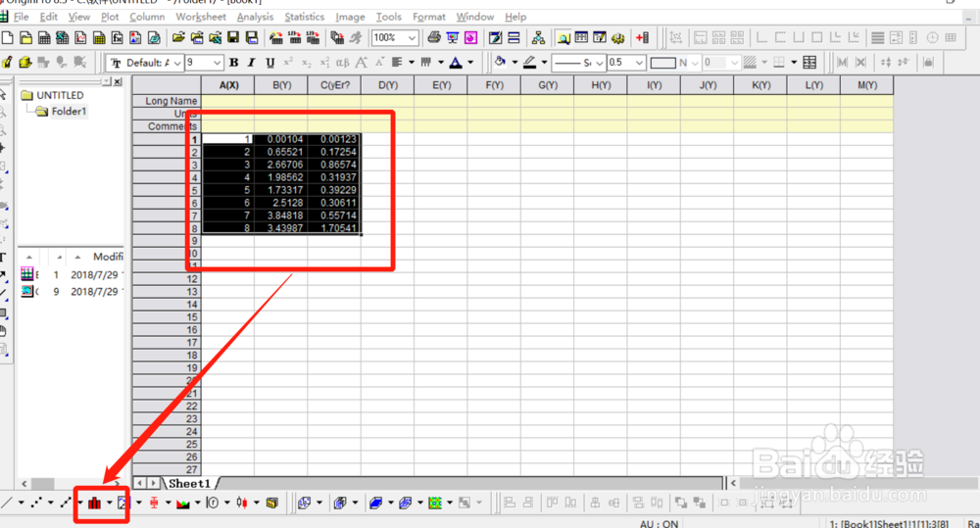Select the Box chart plot icon
The height and width of the screenshot is (528, 980).
coord(154,503)
